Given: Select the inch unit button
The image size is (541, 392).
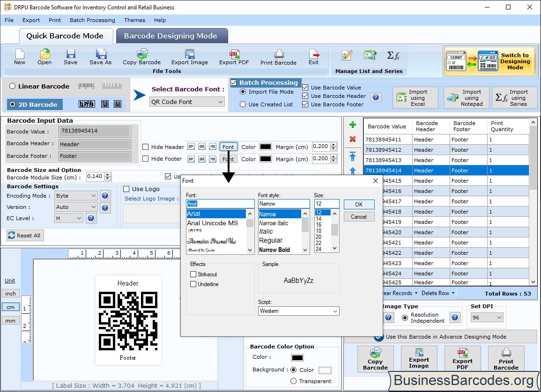Looking at the screenshot, I should pyautogui.click(x=11, y=293).
